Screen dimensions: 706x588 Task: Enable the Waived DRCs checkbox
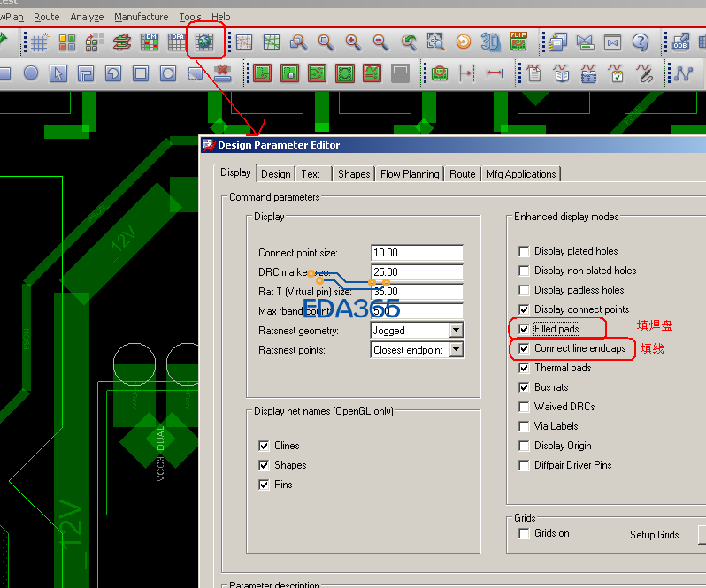pyautogui.click(x=524, y=407)
